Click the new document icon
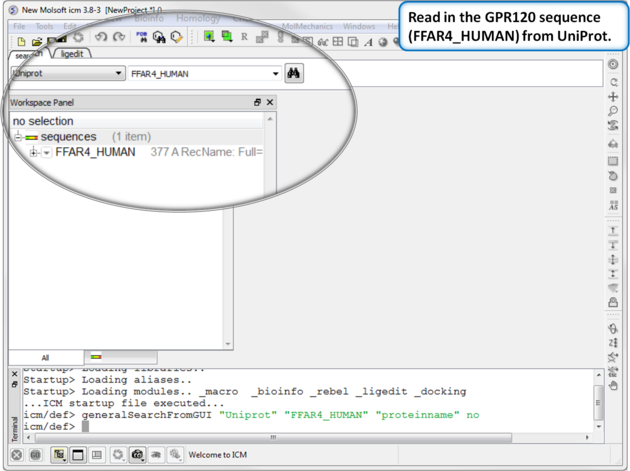The width and height of the screenshot is (630, 471). tap(20, 40)
